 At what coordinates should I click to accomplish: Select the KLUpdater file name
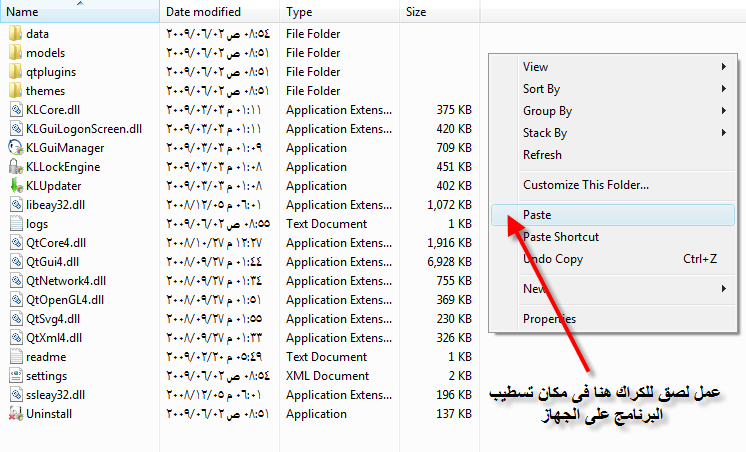(54, 187)
